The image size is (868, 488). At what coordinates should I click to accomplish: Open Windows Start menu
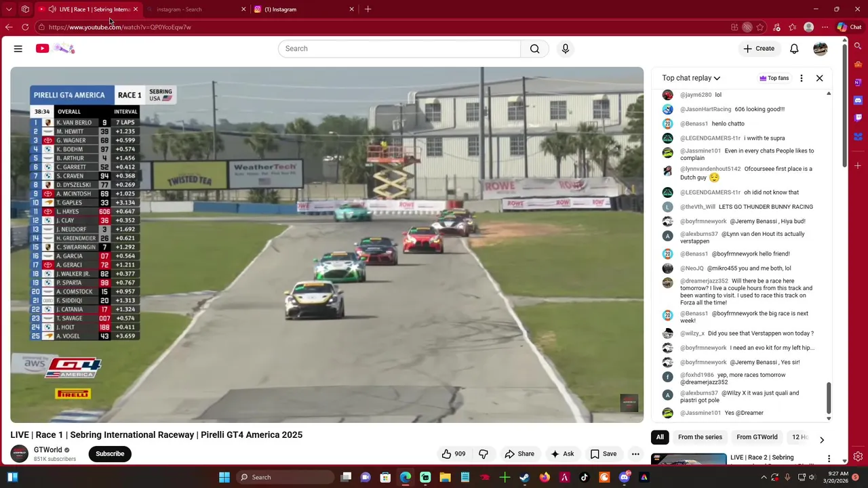(224, 477)
